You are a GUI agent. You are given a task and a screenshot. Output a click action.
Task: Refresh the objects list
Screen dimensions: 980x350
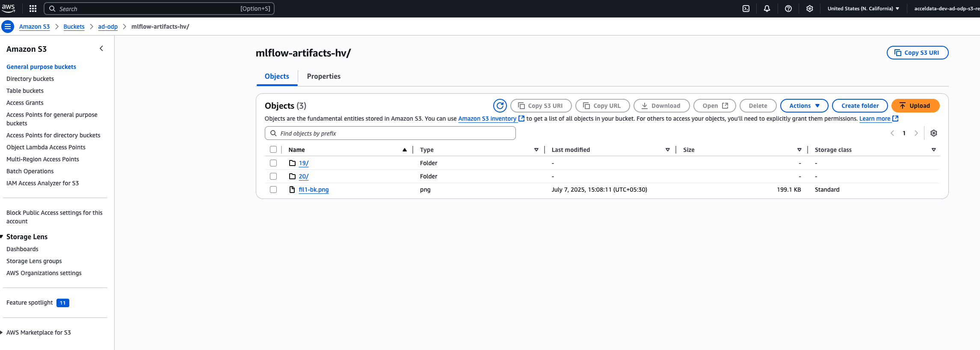[500, 106]
